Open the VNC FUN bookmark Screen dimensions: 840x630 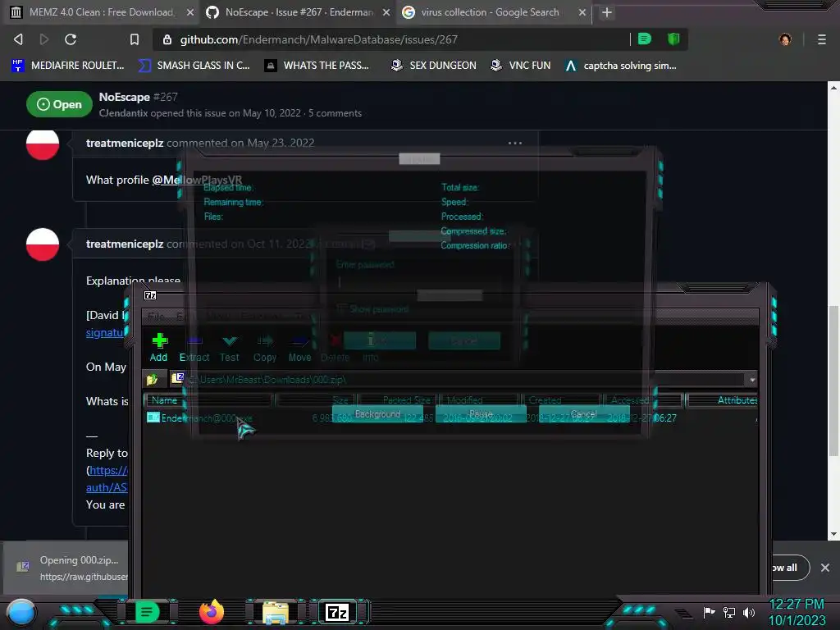tap(521, 66)
